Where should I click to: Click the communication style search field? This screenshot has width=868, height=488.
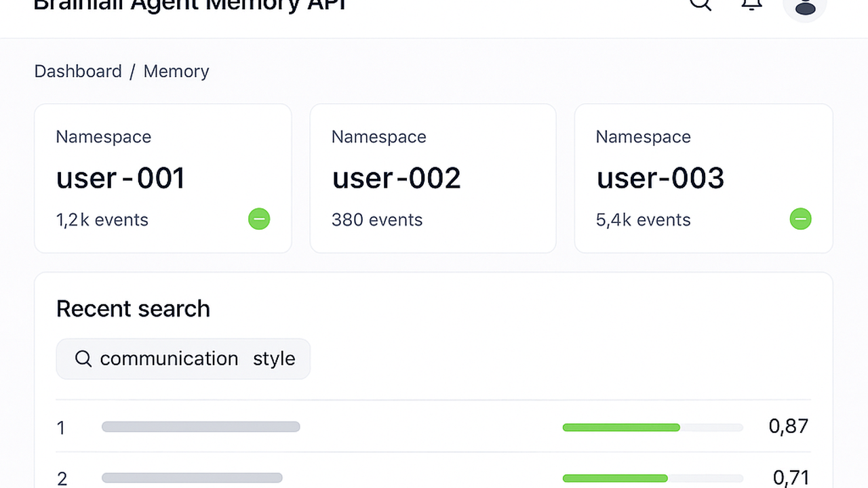183,359
